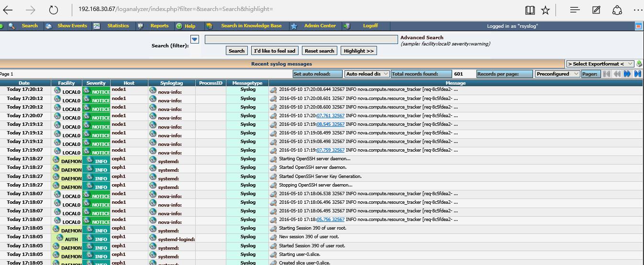Screen dimensions: 644x265
Task: Click the Reset search button
Action: coord(320,51)
